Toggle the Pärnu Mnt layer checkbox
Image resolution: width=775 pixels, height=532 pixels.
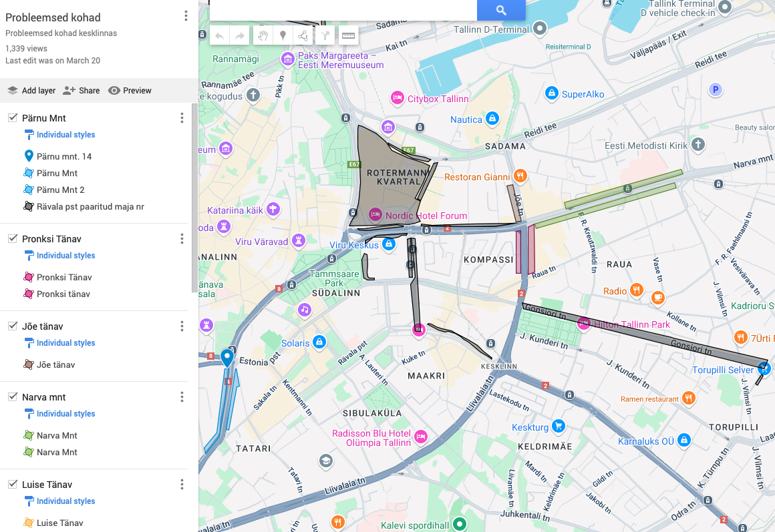pyautogui.click(x=13, y=117)
